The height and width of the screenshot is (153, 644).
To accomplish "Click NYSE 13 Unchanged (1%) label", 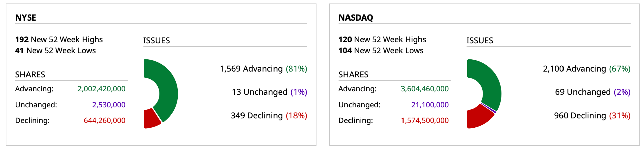I will 269,92.
